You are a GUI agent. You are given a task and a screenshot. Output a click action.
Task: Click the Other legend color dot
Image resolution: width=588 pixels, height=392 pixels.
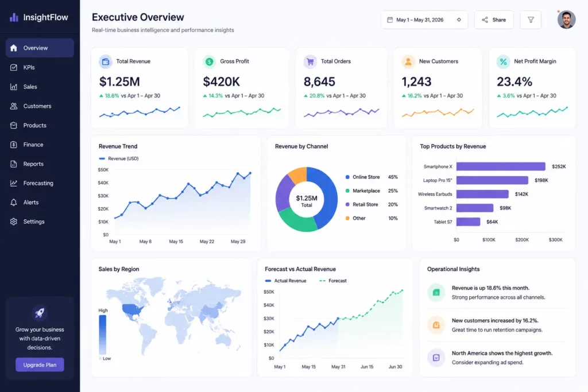pyautogui.click(x=347, y=218)
